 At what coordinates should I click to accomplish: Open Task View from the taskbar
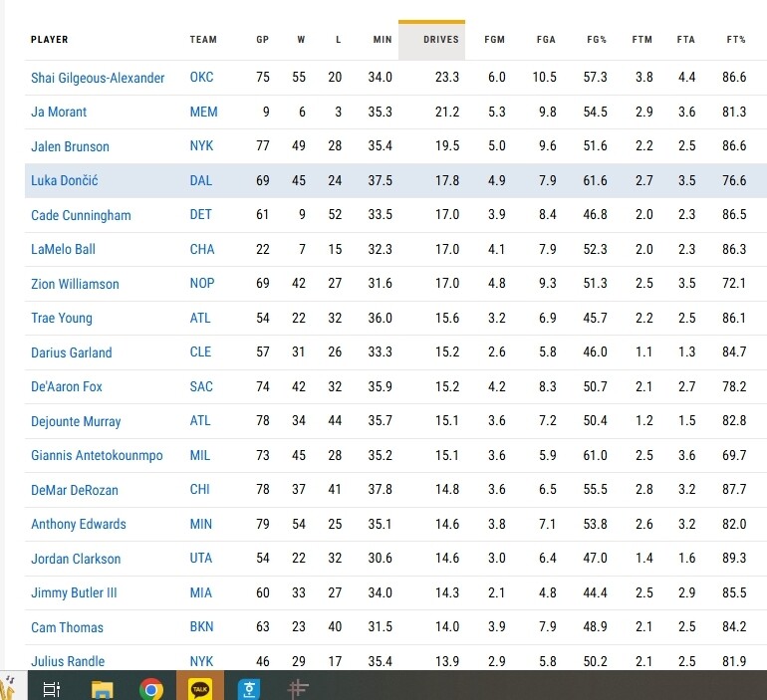click(52, 688)
